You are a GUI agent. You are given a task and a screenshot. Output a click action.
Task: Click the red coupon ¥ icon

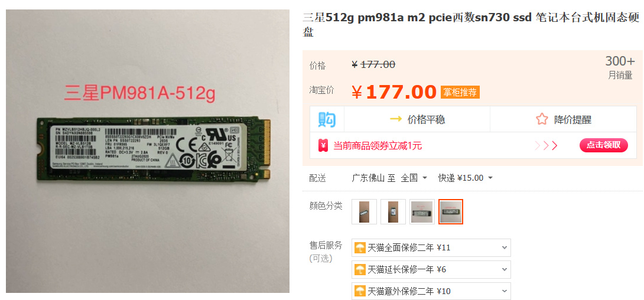323,145
